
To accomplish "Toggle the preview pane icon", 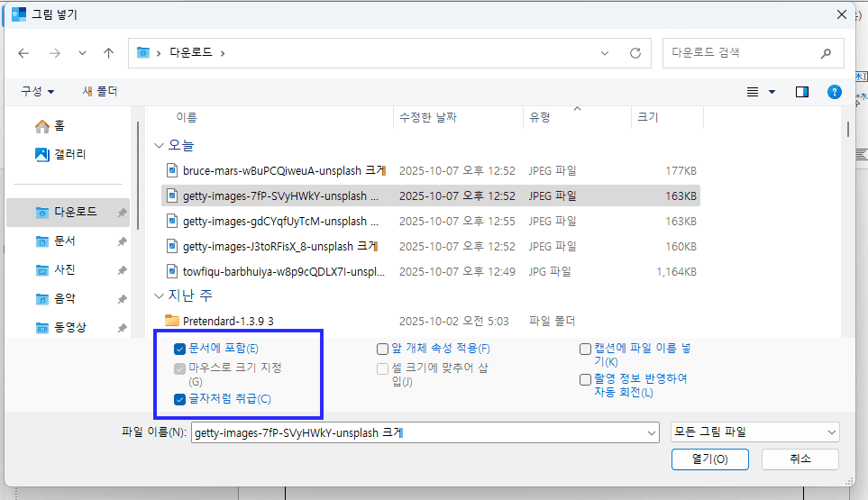I will pos(802,92).
